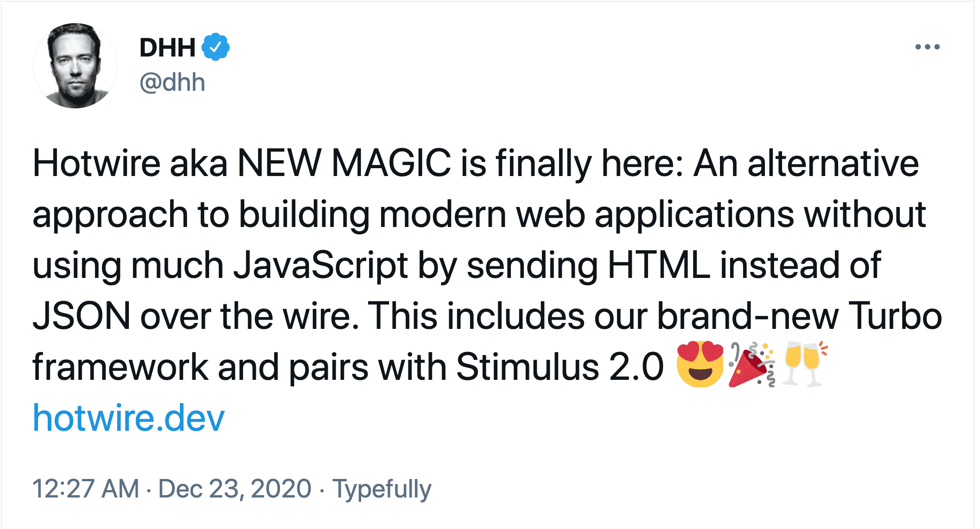Open the @dhh handle link

point(172,82)
